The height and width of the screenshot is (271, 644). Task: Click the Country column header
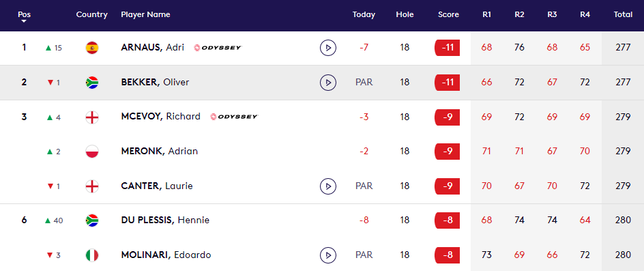pyautogui.click(x=92, y=15)
